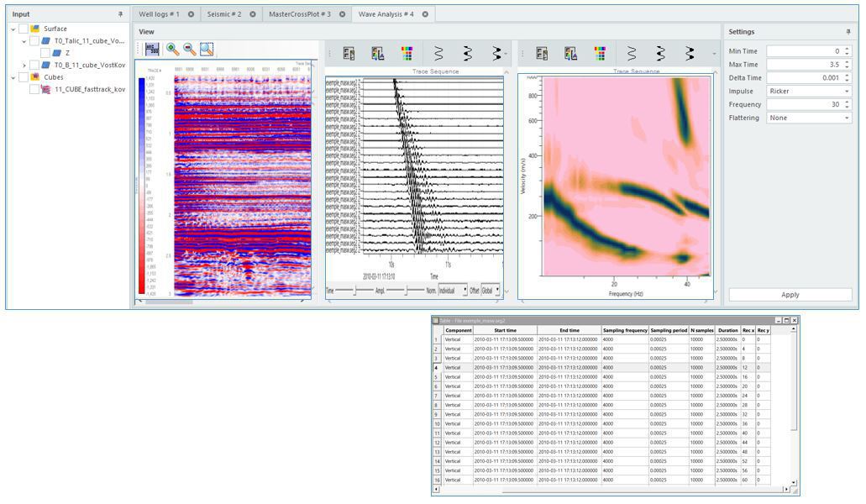Toggle the Surface checkbox
The height and width of the screenshot is (504, 866).
(x=24, y=29)
